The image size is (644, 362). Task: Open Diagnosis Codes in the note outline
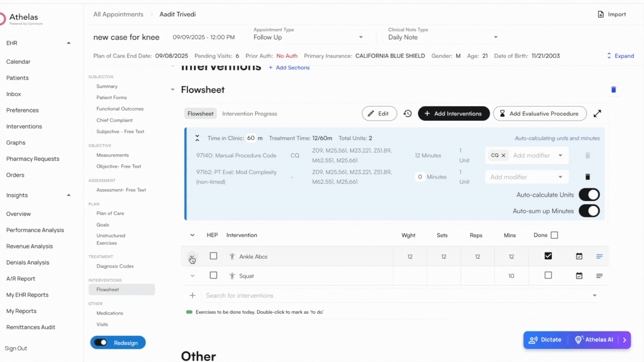pyautogui.click(x=115, y=266)
